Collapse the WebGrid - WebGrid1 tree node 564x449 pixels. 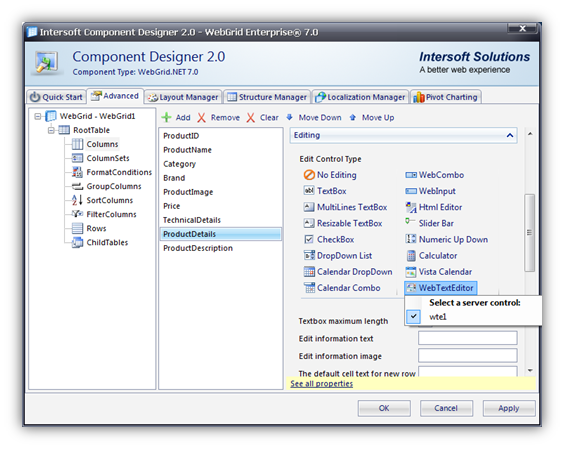(37, 116)
